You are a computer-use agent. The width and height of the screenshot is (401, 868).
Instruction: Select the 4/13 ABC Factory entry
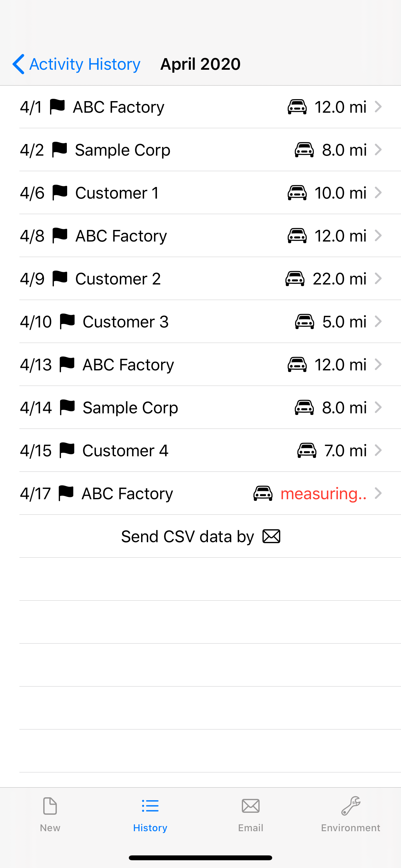[x=200, y=365]
